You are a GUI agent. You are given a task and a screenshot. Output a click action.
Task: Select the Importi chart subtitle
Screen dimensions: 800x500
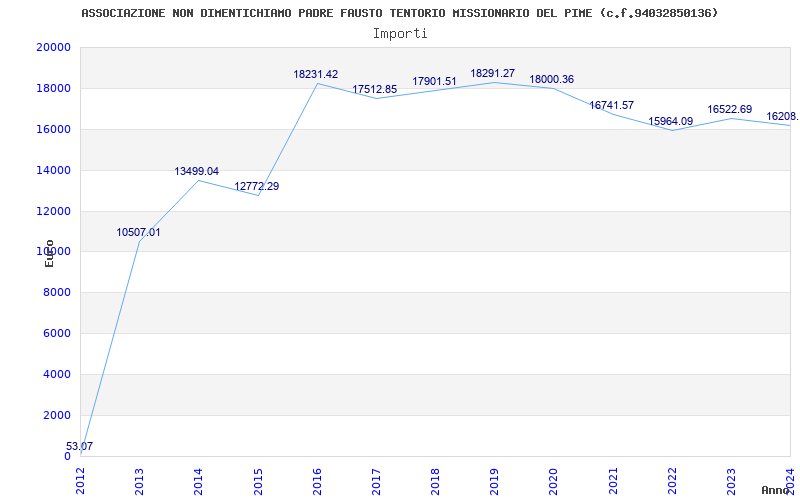click(x=400, y=34)
